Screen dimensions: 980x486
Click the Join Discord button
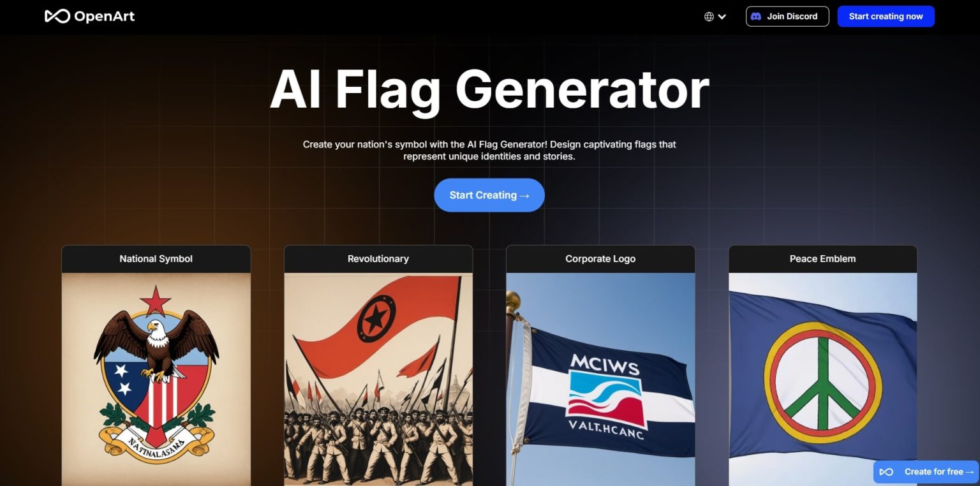787,17
